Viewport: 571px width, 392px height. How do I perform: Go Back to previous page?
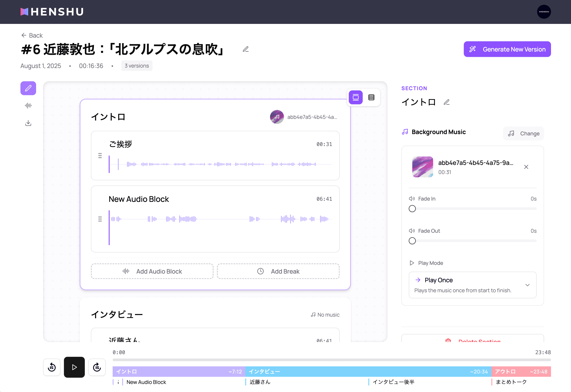coord(32,35)
